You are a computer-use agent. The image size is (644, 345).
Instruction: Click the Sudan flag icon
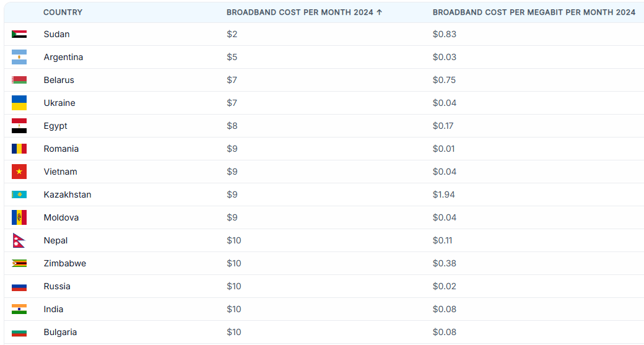(x=19, y=34)
